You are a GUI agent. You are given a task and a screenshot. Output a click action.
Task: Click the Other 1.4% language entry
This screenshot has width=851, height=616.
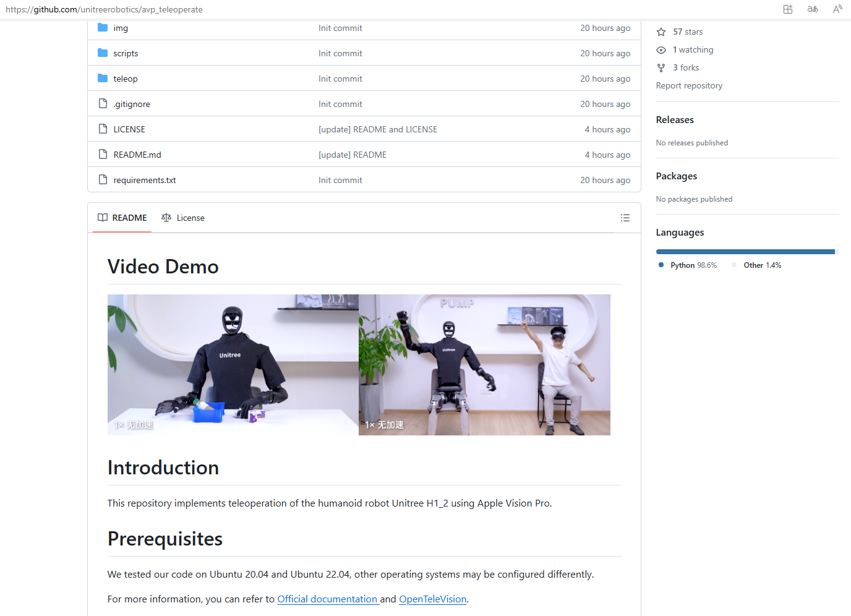(x=762, y=265)
